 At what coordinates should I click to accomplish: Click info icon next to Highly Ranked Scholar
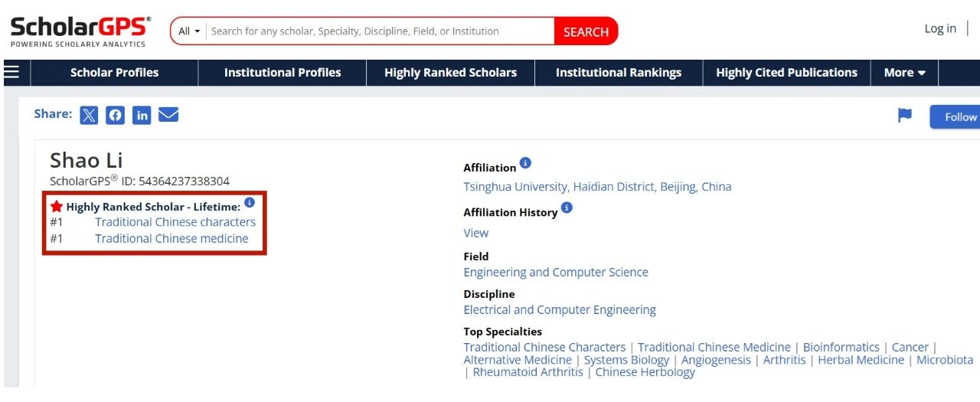(250, 203)
